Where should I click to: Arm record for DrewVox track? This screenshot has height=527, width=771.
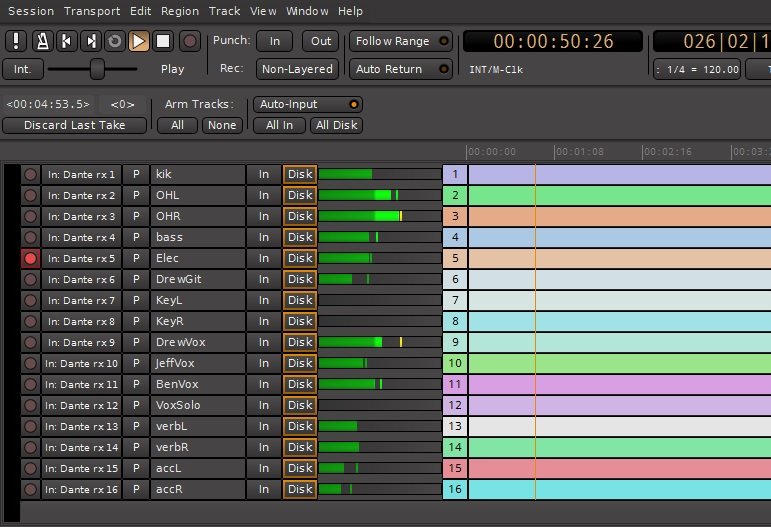tap(30, 342)
